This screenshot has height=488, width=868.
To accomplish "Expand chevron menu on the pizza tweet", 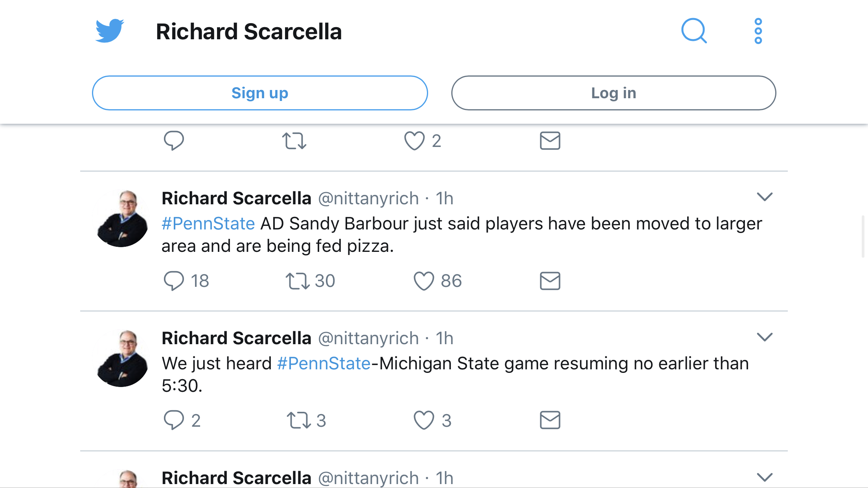I will coord(765,197).
